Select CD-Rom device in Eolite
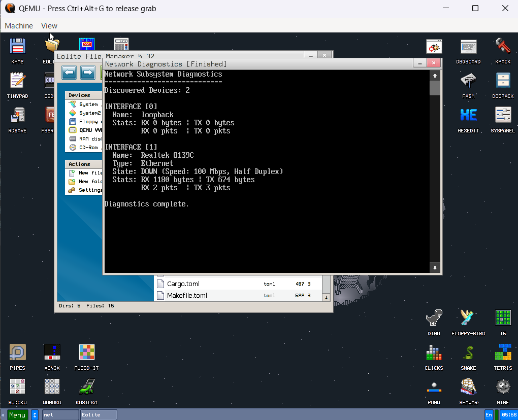This screenshot has height=420, width=518. [85, 147]
